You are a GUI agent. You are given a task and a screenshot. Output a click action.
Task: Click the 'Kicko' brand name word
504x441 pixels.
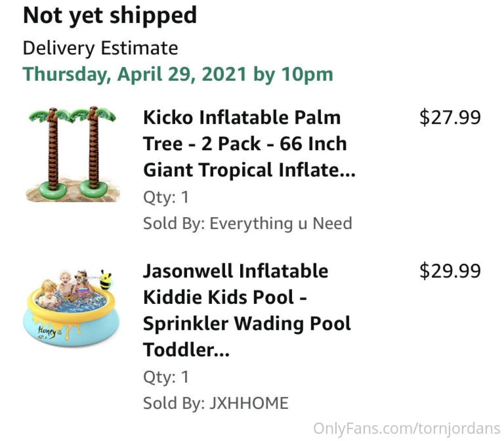click(168, 118)
